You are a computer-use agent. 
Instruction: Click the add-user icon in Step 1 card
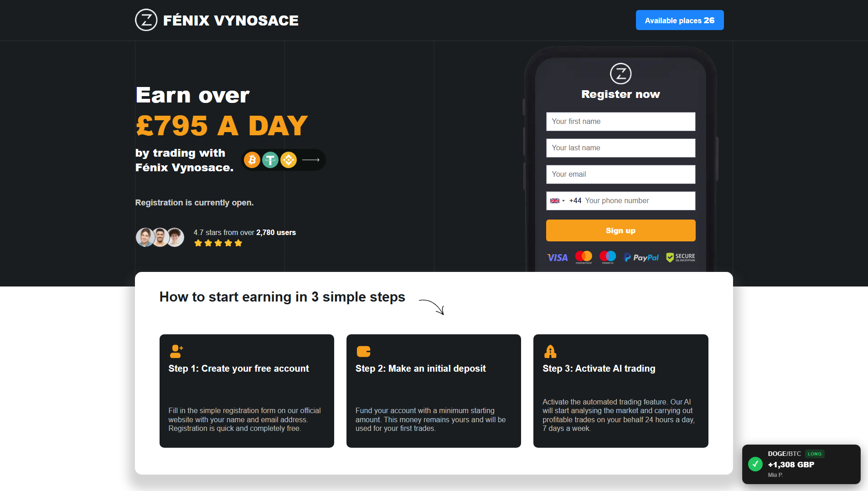pyautogui.click(x=176, y=351)
